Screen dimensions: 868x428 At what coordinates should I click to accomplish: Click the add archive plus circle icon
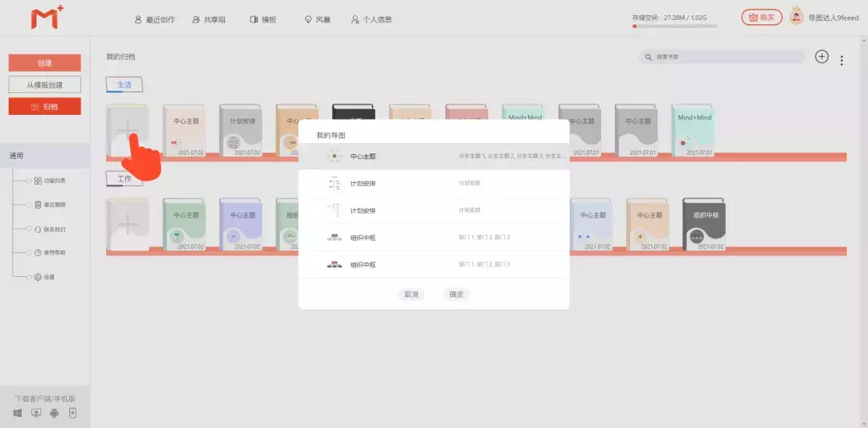coord(821,56)
